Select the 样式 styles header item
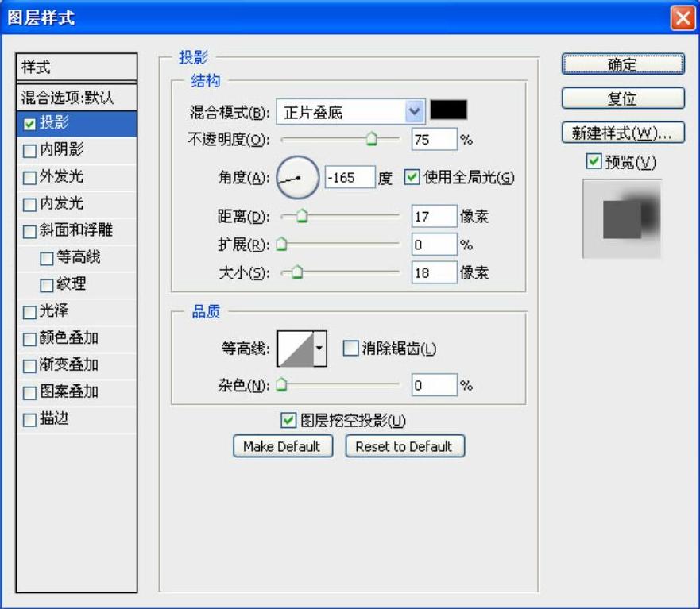The image size is (700, 609). pos(76,67)
